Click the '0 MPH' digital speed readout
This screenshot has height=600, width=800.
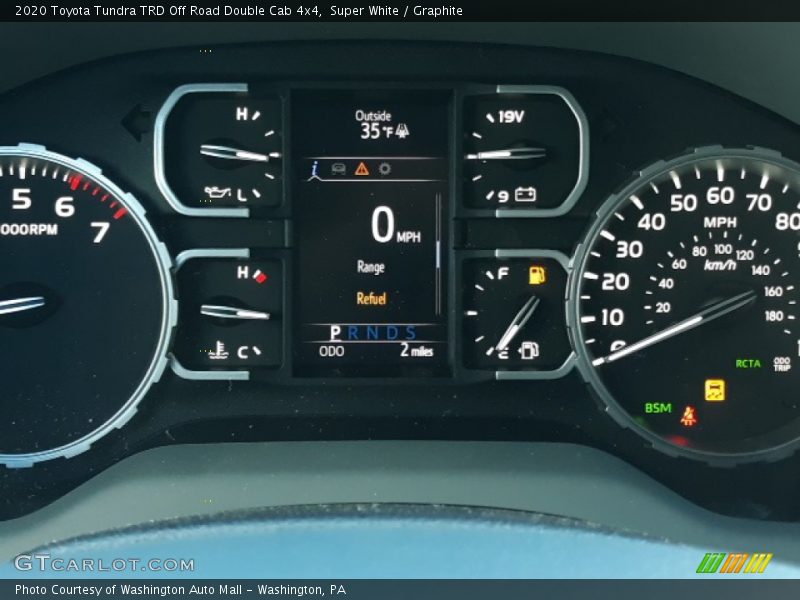pos(396,226)
